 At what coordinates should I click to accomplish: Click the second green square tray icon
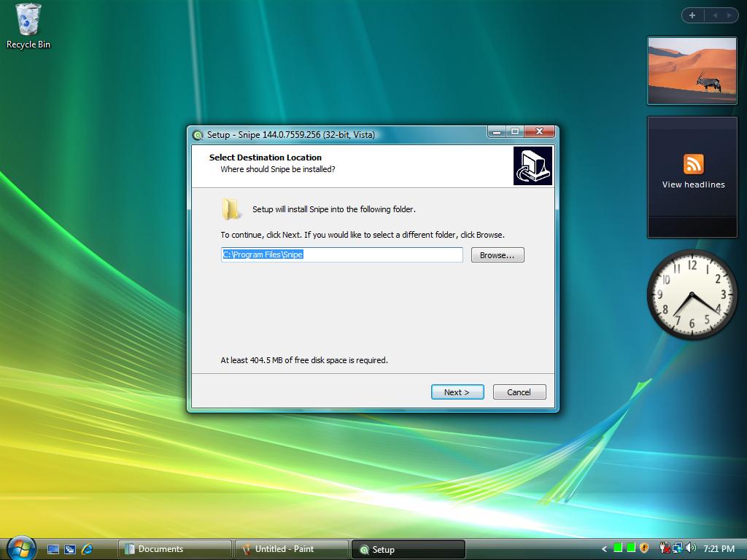pyautogui.click(x=631, y=548)
